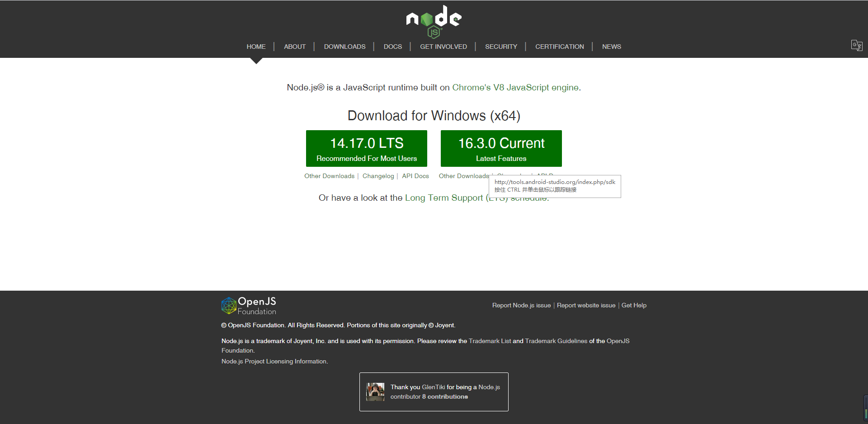Open Other Downloads under the Current button
The image size is (868, 424).
(463, 176)
